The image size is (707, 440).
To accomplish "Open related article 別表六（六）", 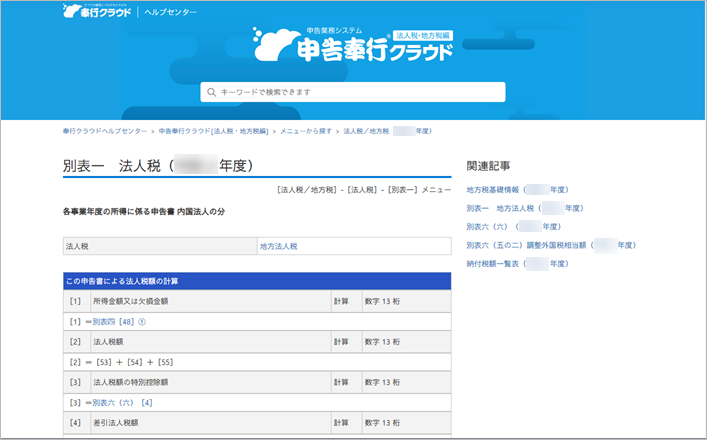I will pos(514,227).
